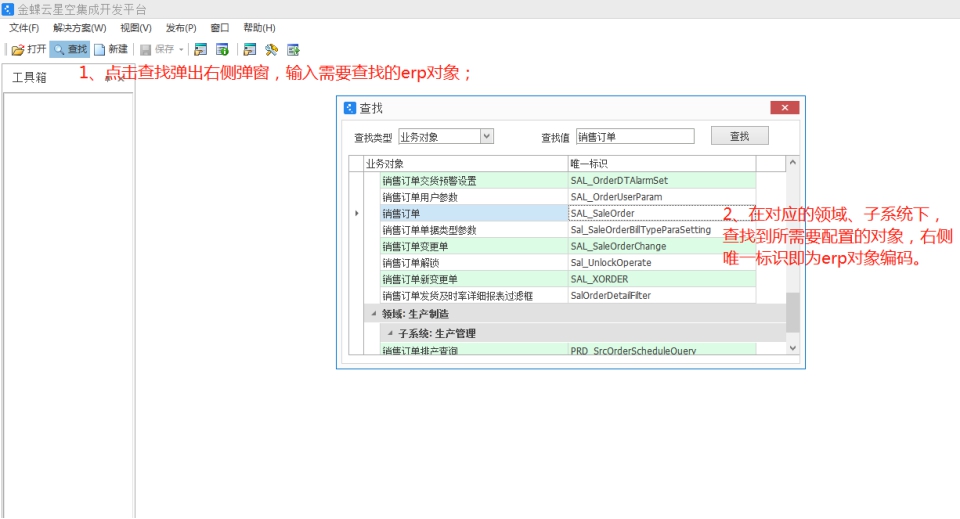Click the SAL_OrderDTAlarmSet identifier cell
Viewport: 960px width, 519px height.
tap(662, 181)
